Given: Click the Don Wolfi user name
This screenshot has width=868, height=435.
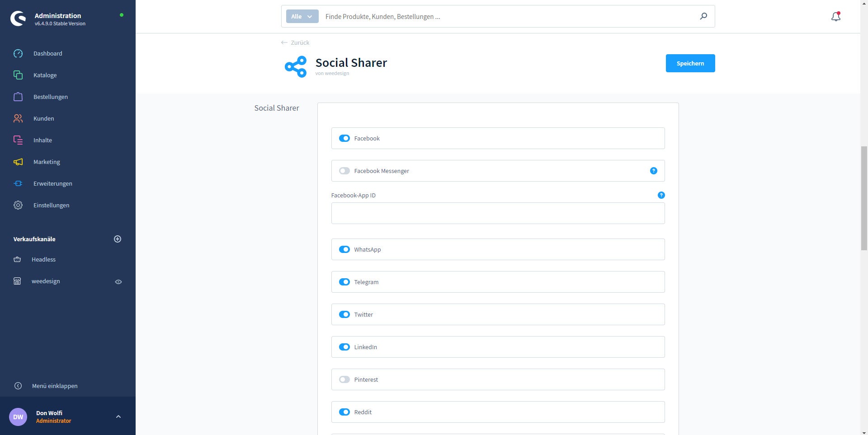Looking at the screenshot, I should pos(49,413).
